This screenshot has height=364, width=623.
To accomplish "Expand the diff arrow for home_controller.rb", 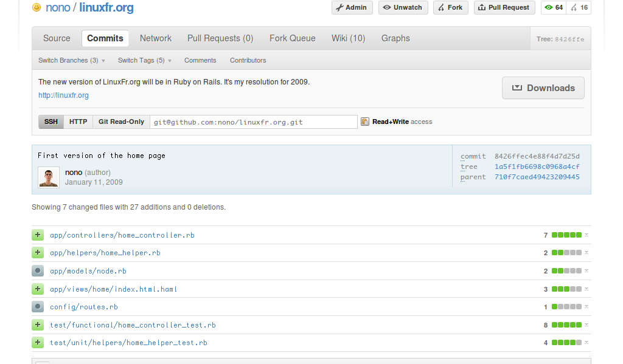I will [586, 235].
